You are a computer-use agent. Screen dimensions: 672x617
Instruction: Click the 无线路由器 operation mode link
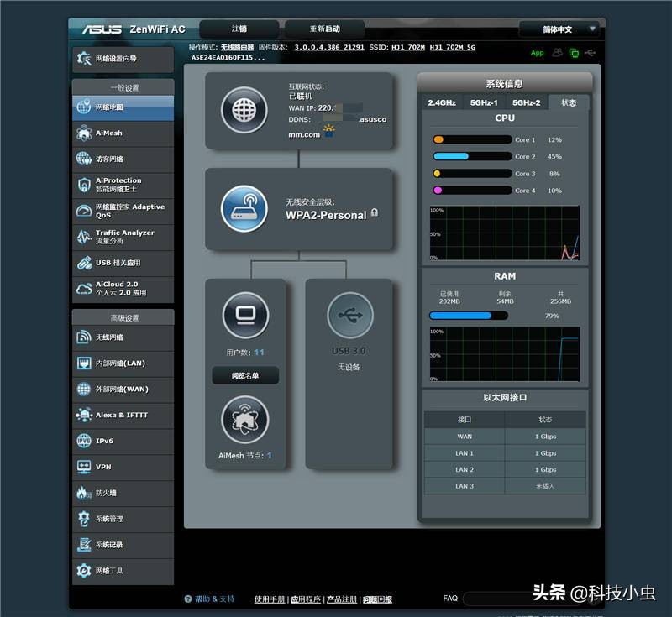[x=237, y=47]
